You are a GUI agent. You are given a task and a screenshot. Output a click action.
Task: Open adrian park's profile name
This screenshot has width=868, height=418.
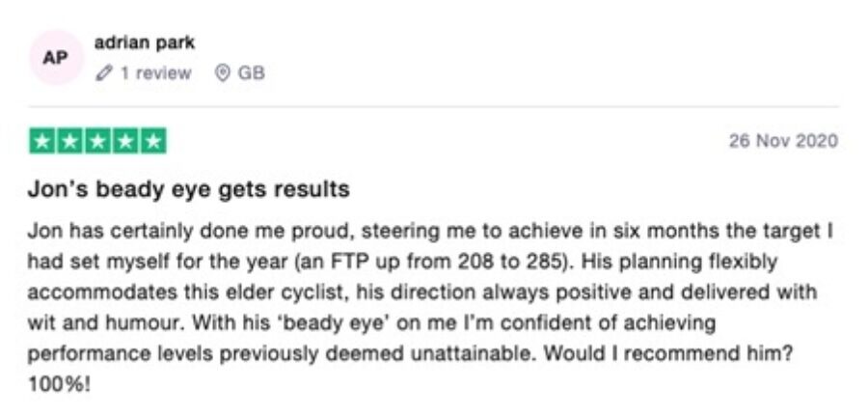[x=145, y=42]
